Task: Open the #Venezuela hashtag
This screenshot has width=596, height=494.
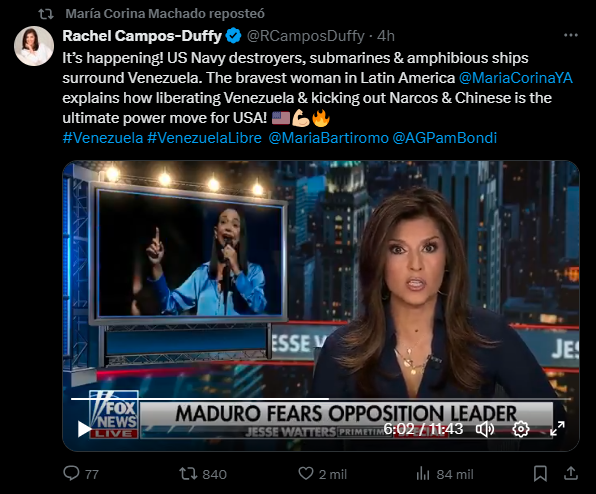Action: coord(103,138)
